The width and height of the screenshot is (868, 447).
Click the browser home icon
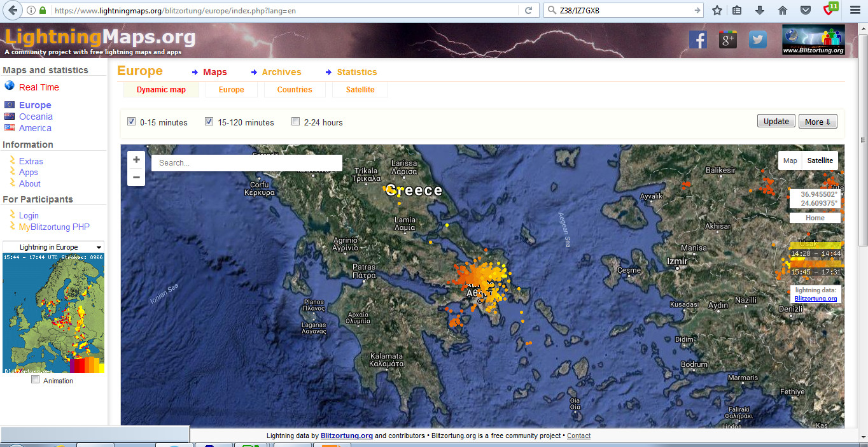pyautogui.click(x=783, y=10)
